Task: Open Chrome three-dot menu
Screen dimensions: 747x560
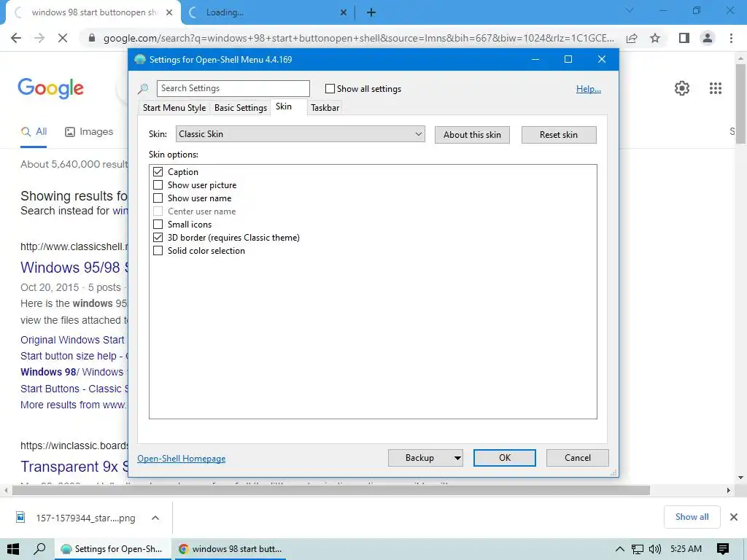Action: coord(731,38)
